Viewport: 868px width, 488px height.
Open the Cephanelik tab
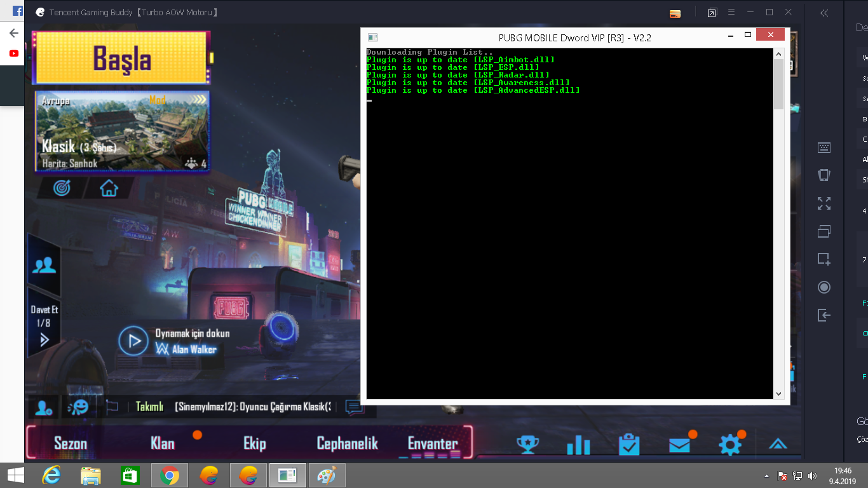(x=348, y=443)
